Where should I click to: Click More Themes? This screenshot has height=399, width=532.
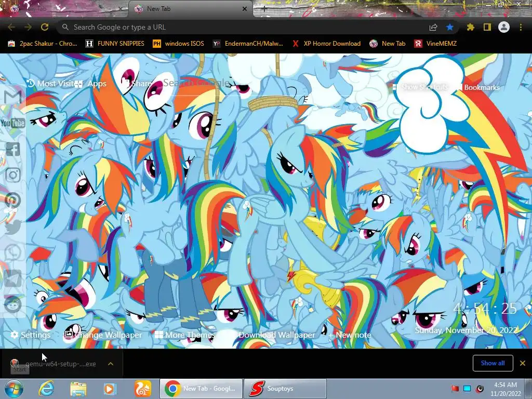[185, 335]
